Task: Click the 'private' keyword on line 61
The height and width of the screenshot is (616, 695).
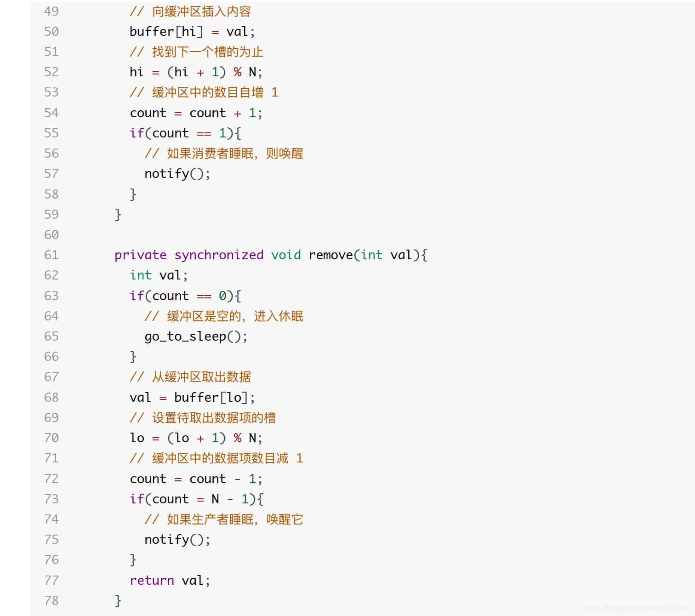Action: (141, 255)
